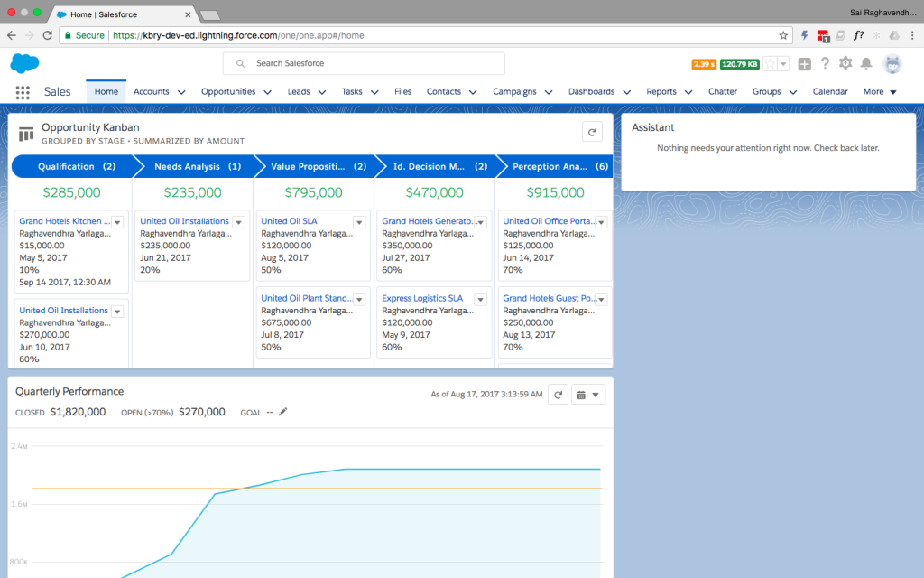This screenshot has width=924, height=578.
Task: Click the f? extension icon
Action: (x=859, y=35)
